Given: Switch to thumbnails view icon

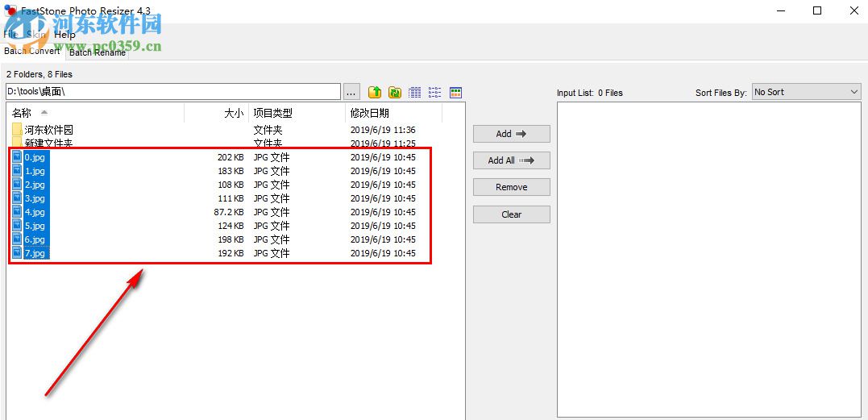Looking at the screenshot, I should click(455, 93).
